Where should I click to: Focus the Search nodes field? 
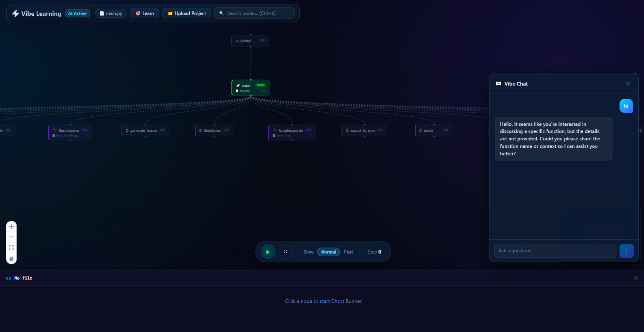(x=254, y=13)
